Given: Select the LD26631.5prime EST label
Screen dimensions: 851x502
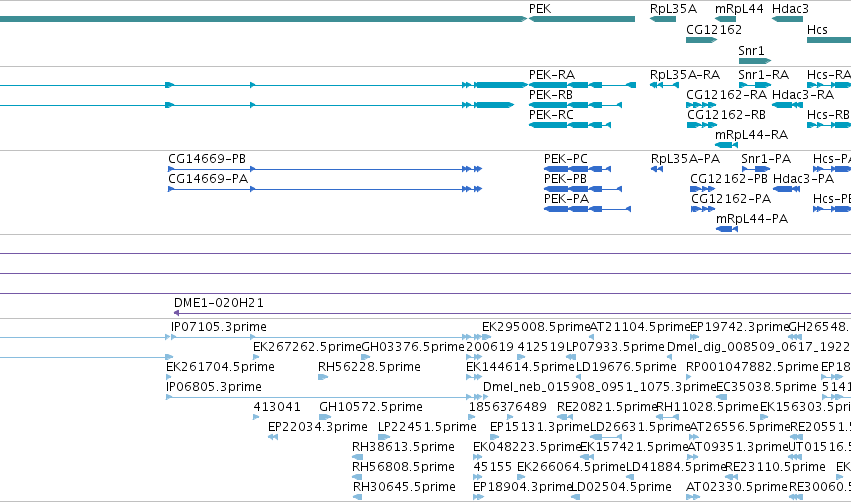Looking at the screenshot, I should point(639,427).
